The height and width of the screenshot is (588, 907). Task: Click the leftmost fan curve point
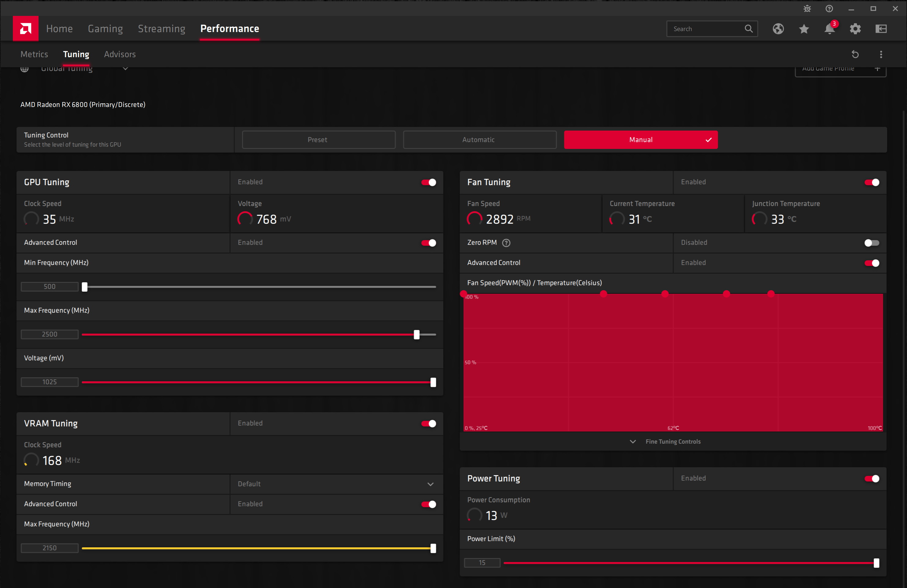click(464, 294)
